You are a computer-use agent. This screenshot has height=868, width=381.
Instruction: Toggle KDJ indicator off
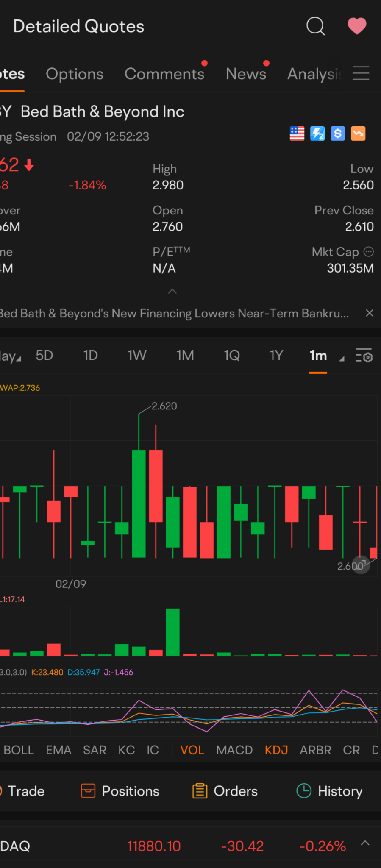coord(276,750)
